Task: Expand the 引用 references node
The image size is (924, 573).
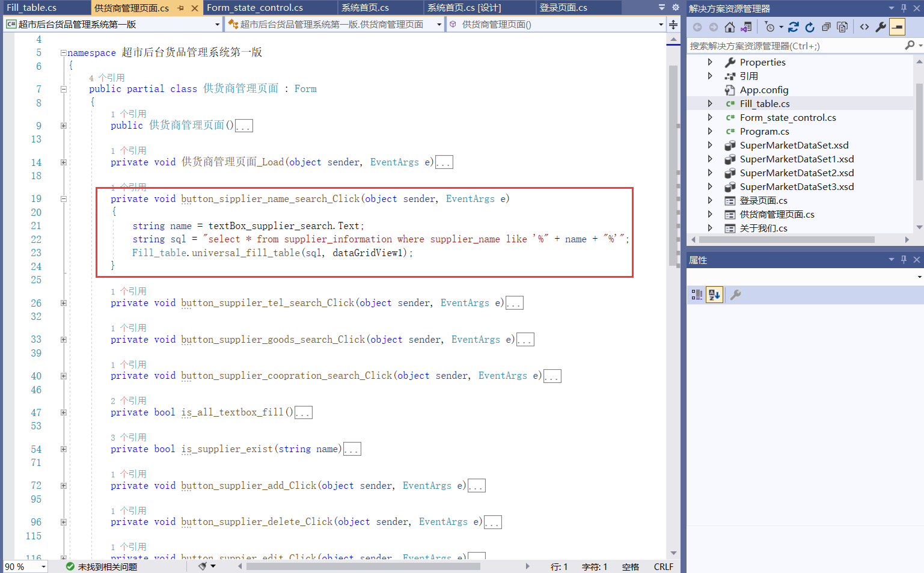Action: click(710, 76)
